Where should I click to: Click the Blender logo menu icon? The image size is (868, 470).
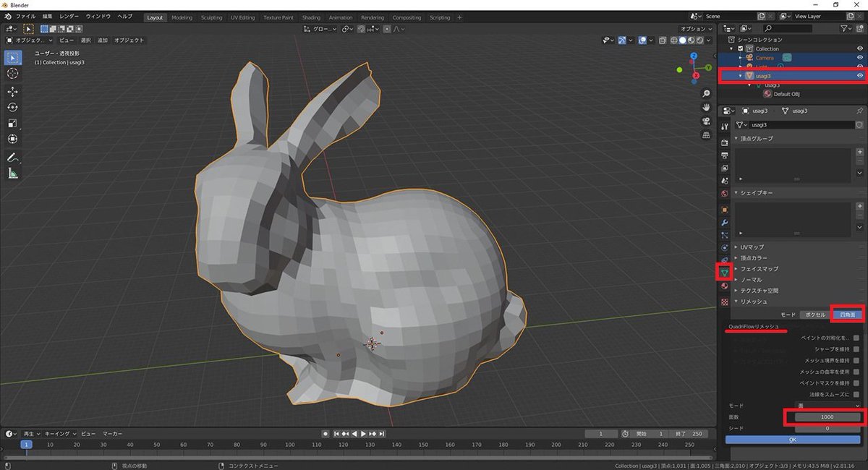(x=7, y=16)
